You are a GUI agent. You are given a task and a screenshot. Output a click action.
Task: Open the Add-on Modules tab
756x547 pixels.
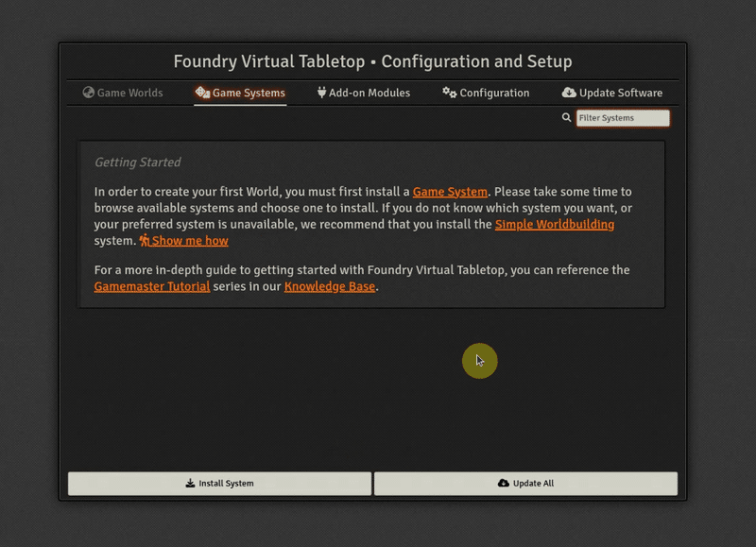point(364,93)
